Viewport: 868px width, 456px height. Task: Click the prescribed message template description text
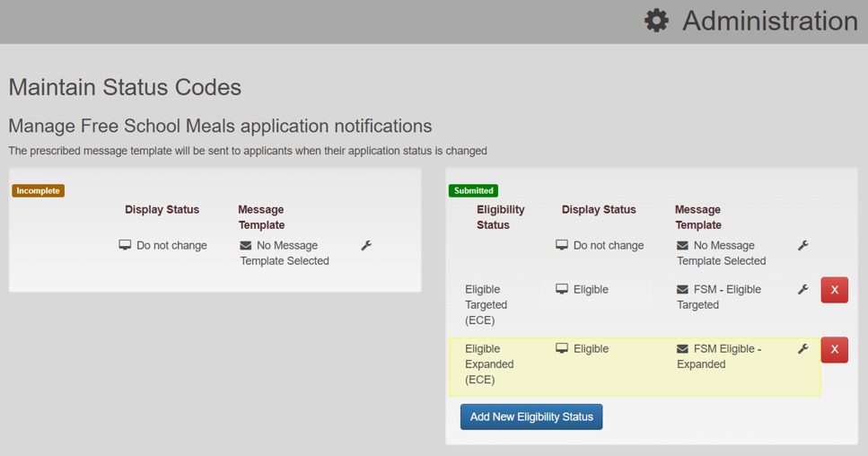[x=248, y=151]
